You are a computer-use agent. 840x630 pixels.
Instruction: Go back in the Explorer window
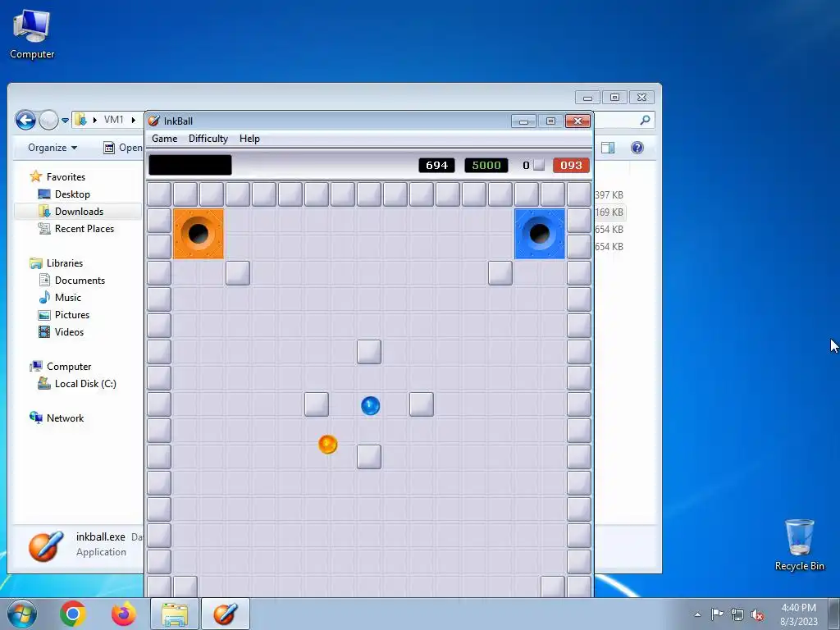coord(25,120)
